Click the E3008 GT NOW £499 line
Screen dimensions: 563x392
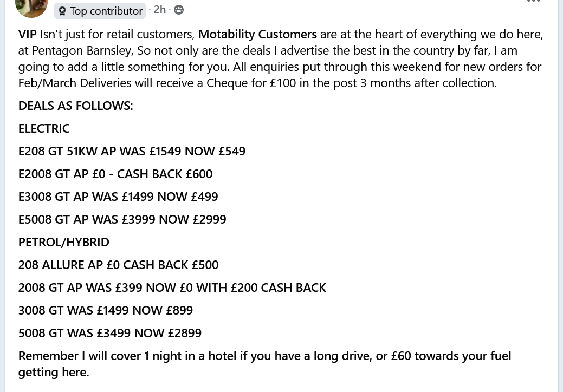pos(118,197)
